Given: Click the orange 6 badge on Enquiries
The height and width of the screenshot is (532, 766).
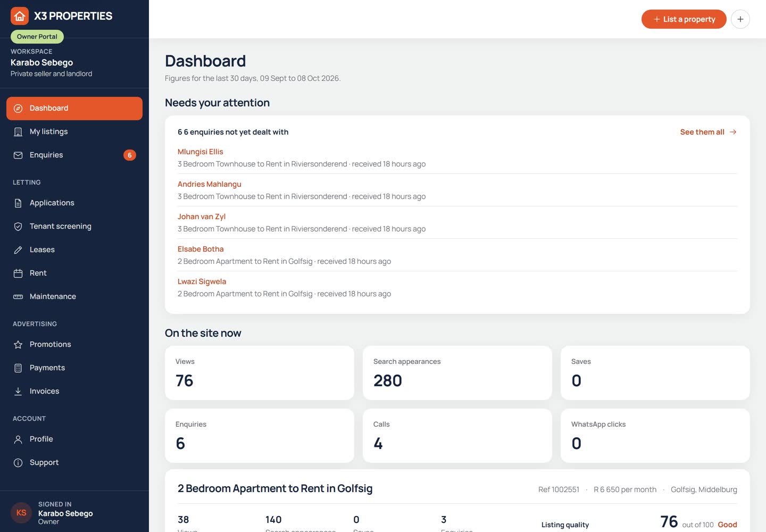Looking at the screenshot, I should [130, 155].
